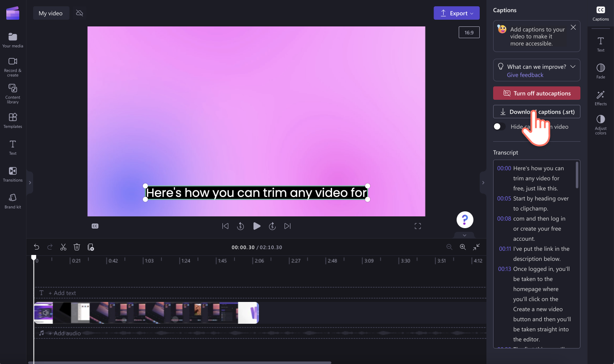Viewport: 614px width, 364px height.
Task: Dismiss the add captions tip
Action: click(x=573, y=27)
